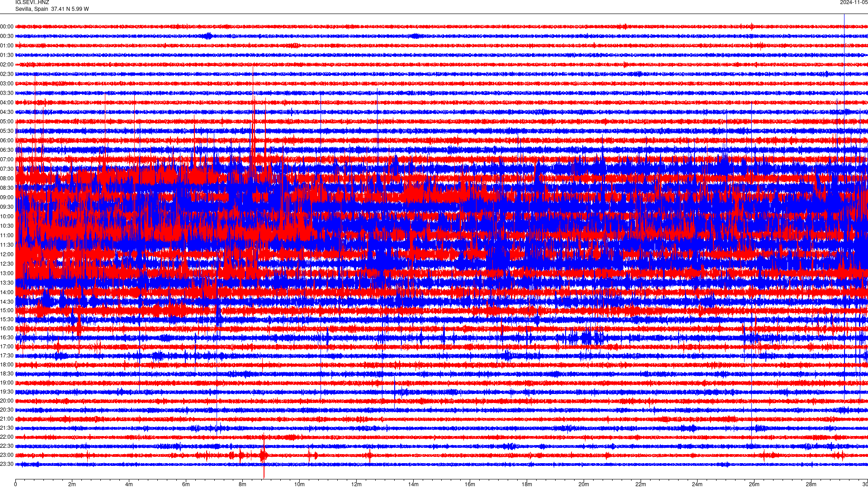The height and width of the screenshot is (488, 868).
Task: Click the 09:30 row label
Action: (7, 207)
